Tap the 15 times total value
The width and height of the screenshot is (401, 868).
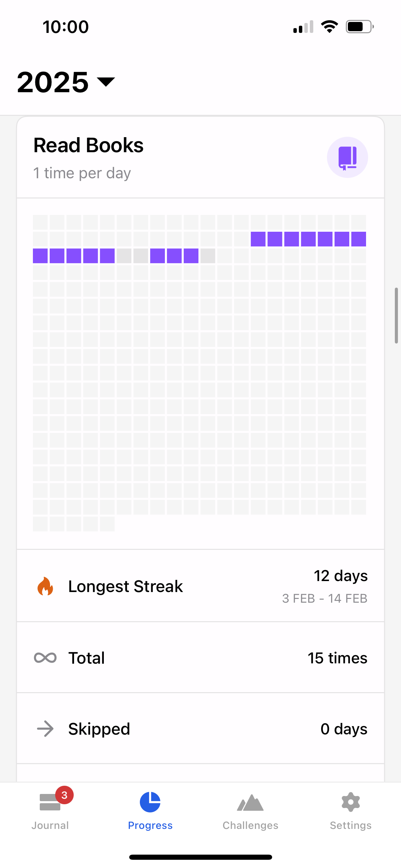[337, 658]
